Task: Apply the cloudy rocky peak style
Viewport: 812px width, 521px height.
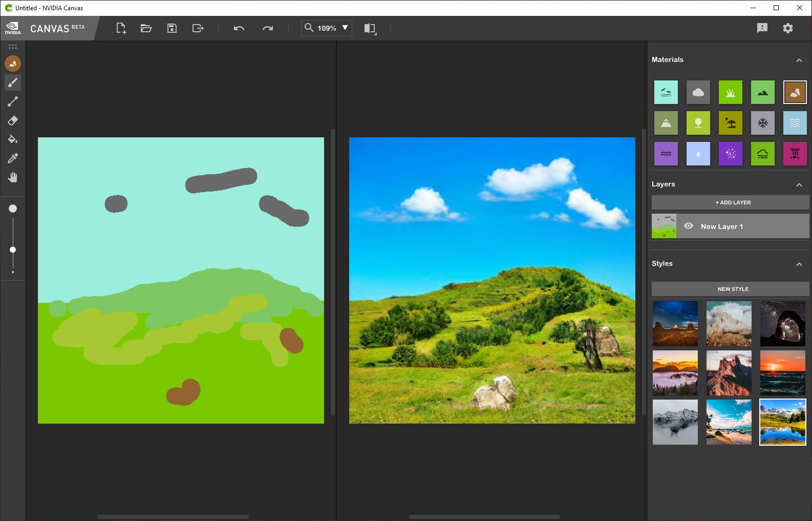Action: click(729, 324)
